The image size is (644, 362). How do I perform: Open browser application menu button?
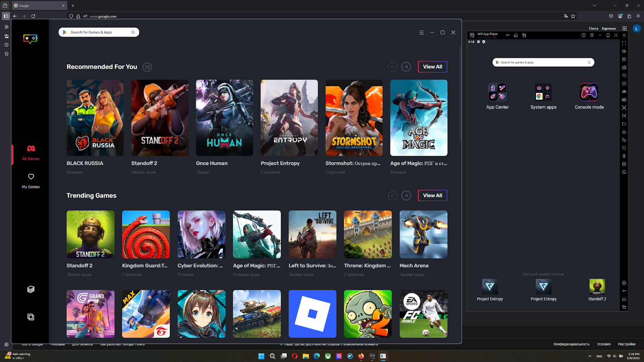[x=638, y=16]
